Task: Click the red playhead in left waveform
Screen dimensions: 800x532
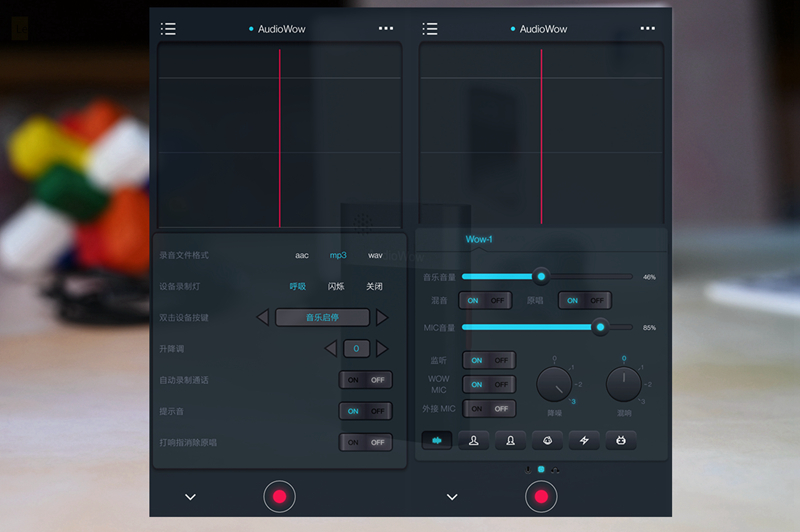Action: 280,138
